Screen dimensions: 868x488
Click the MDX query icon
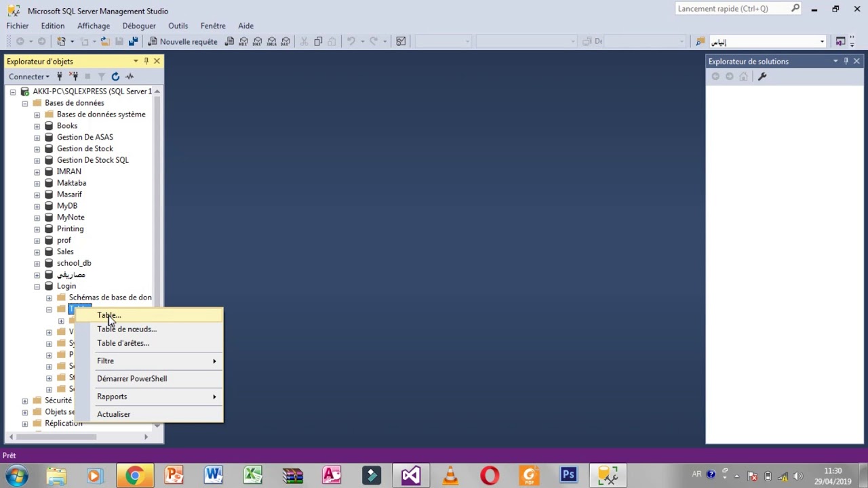(x=243, y=41)
